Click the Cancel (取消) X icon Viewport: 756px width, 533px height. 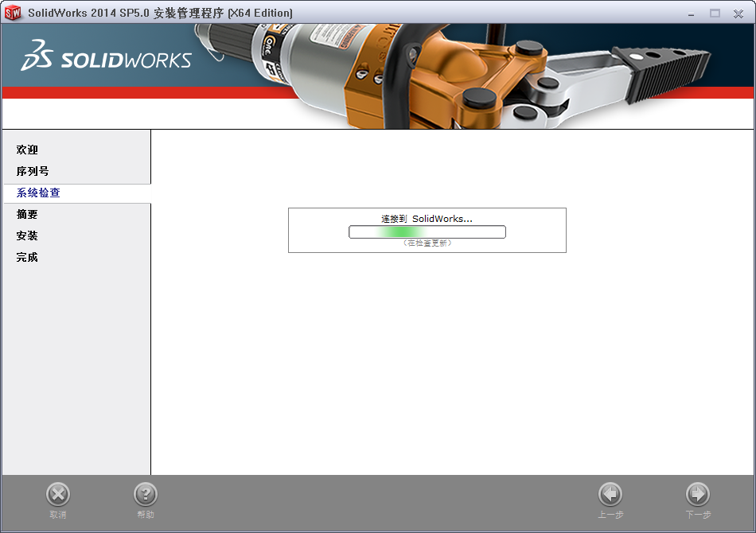pyautogui.click(x=58, y=495)
